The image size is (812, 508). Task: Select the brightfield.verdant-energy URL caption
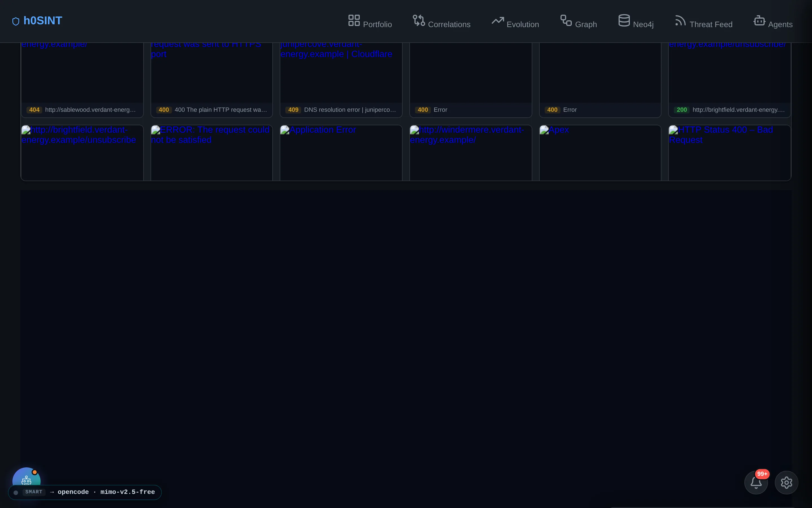click(x=738, y=110)
